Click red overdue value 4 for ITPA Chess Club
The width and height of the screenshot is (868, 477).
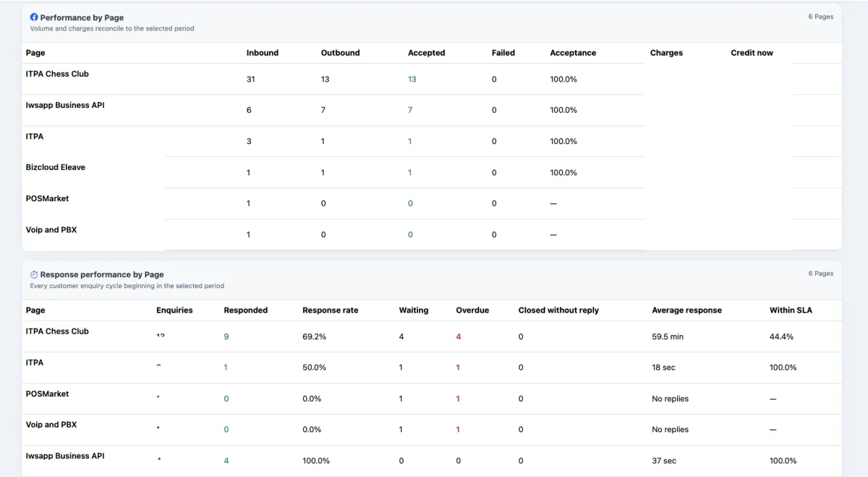pyautogui.click(x=458, y=337)
